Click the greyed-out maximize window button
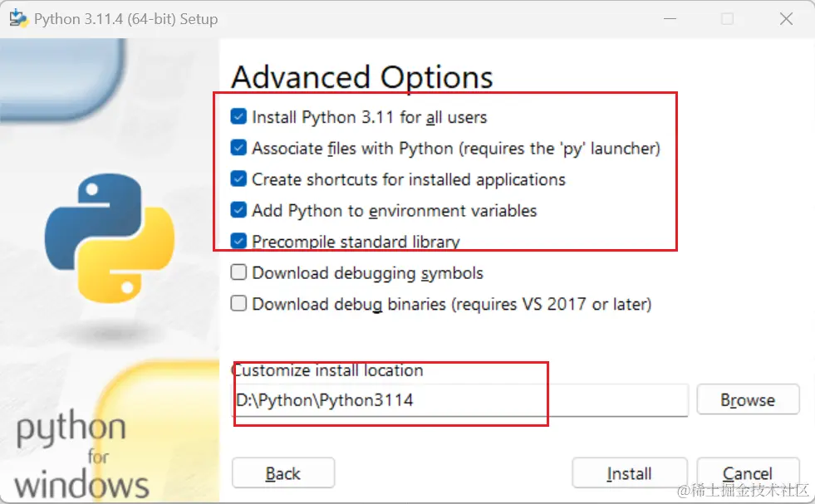Screen dimensions: 815x504 point(728,18)
